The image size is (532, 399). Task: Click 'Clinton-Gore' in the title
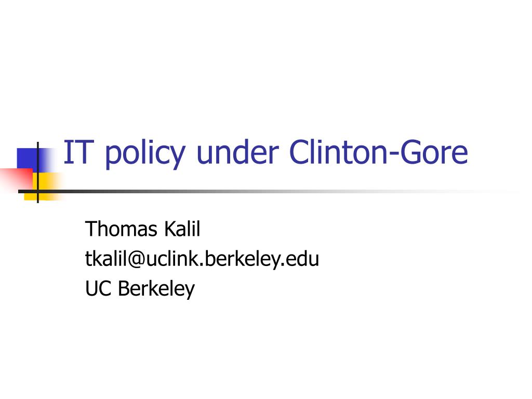378,152
